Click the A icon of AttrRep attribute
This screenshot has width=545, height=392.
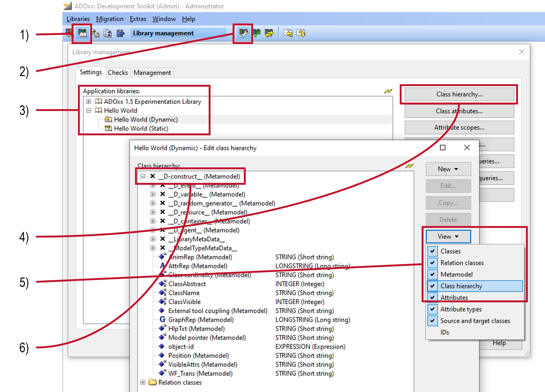163,265
